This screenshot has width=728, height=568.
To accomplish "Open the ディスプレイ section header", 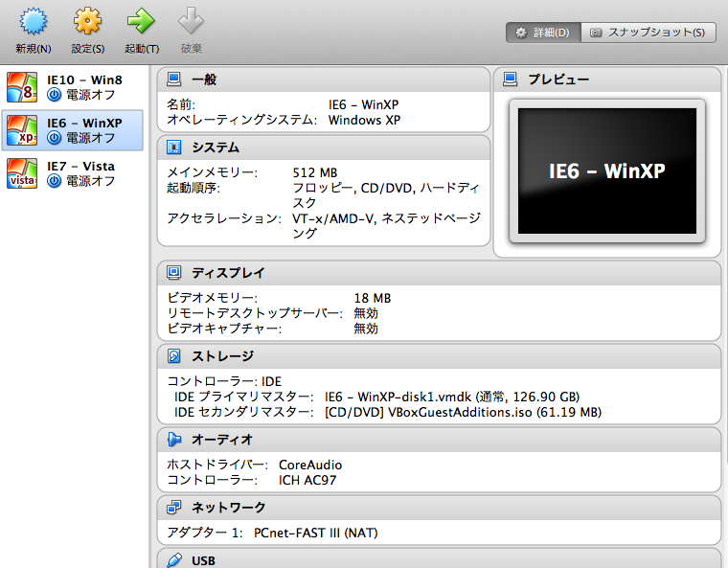I will 439,273.
